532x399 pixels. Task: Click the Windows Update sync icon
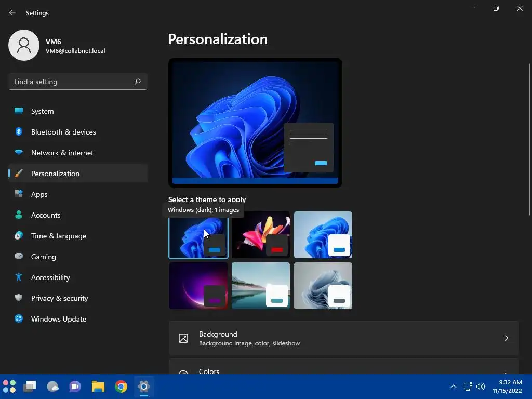19,318
